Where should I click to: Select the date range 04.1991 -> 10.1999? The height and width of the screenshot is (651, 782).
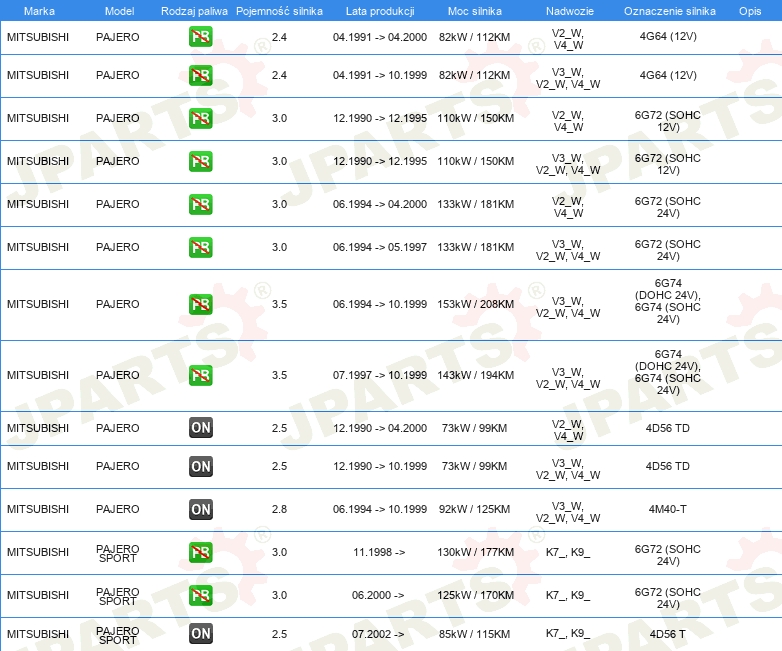(380, 75)
